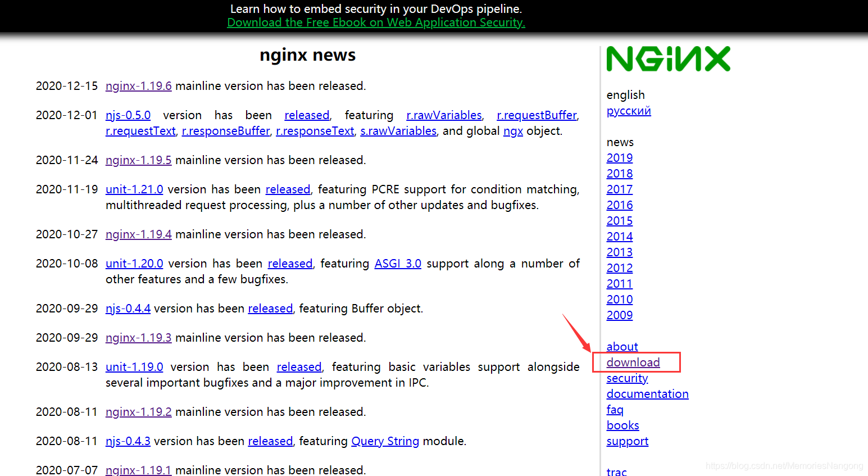868x476 pixels.
Task: Open the books page
Action: pyautogui.click(x=622, y=425)
